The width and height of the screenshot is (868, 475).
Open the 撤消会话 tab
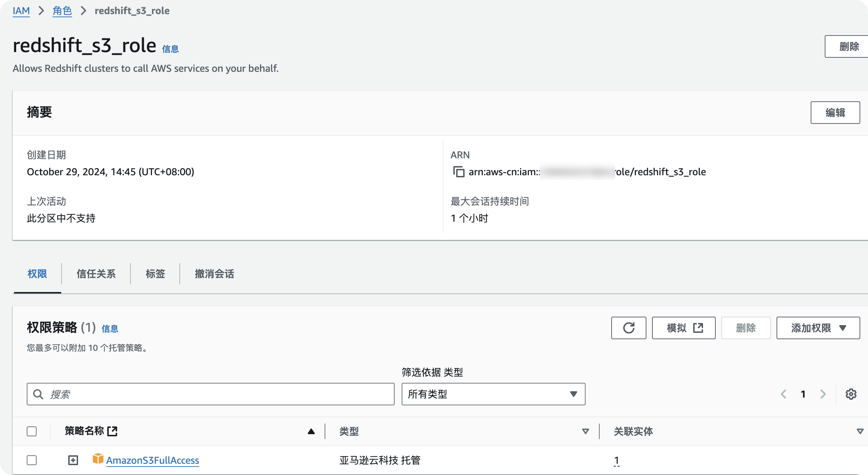coord(215,274)
